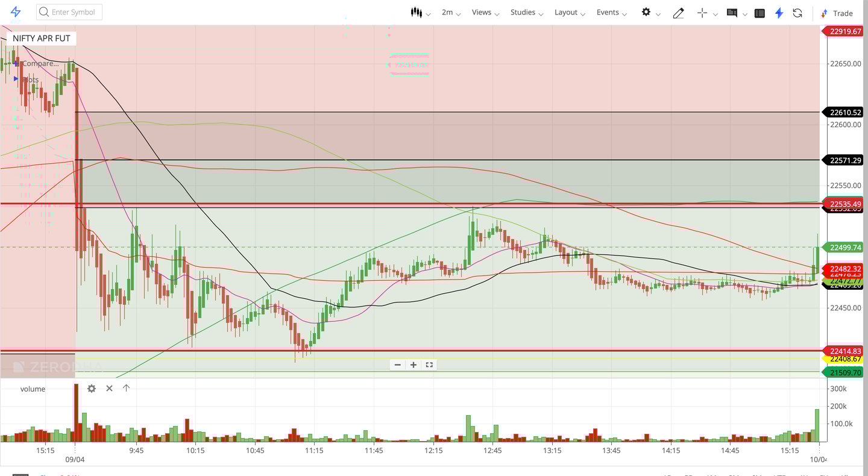Click the 09/04 date axis label
The image size is (868, 476).
pos(75,459)
